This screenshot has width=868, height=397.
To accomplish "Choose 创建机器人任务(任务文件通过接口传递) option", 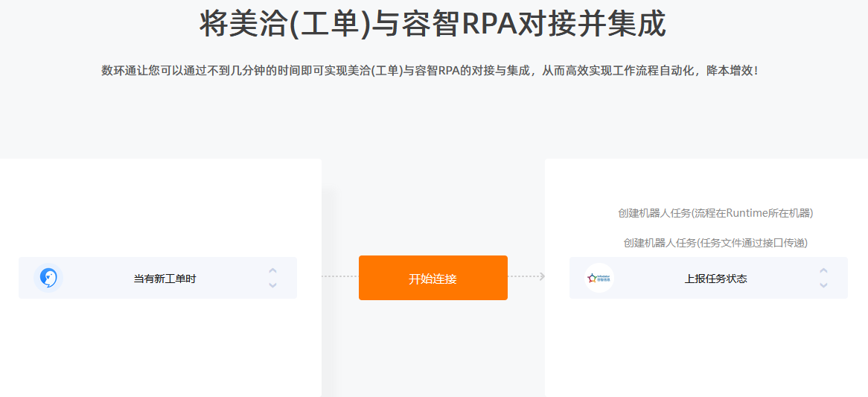I will tap(715, 243).
